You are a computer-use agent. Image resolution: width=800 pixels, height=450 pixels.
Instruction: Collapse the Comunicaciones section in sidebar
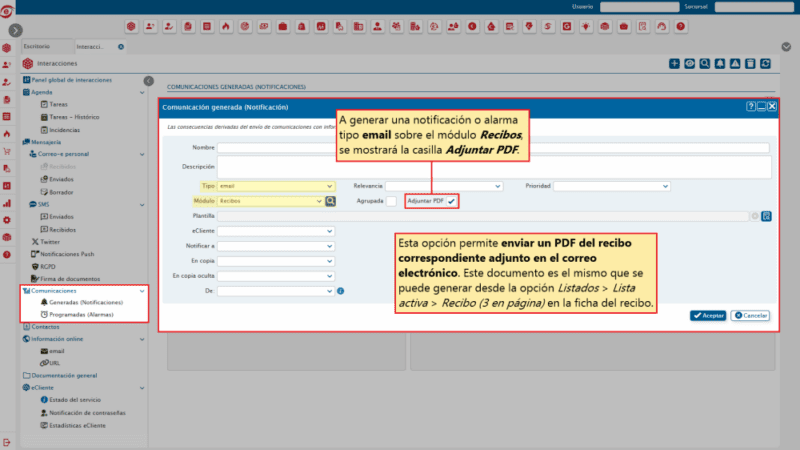pyautogui.click(x=143, y=290)
